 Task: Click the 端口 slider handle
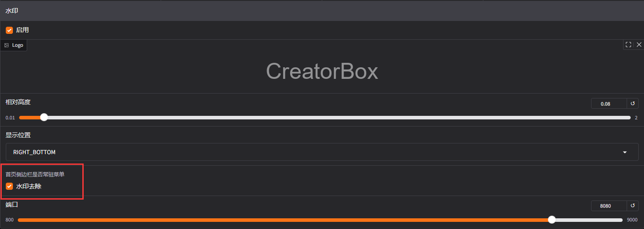(552, 220)
